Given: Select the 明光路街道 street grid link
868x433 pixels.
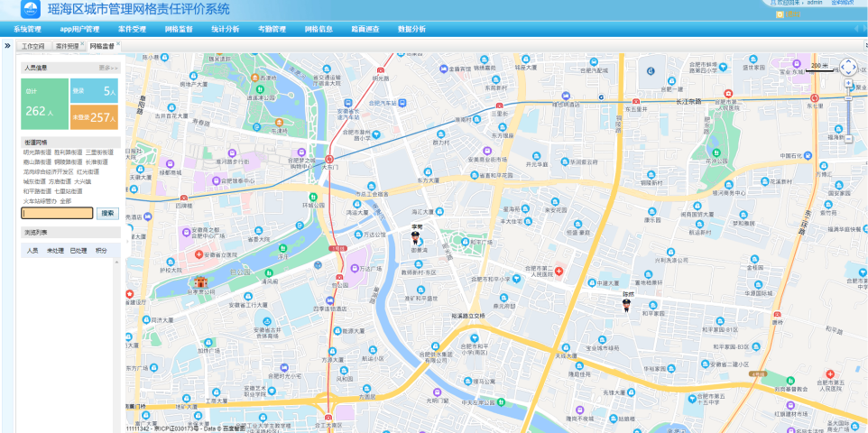Looking at the screenshot, I should pyautogui.click(x=37, y=152).
